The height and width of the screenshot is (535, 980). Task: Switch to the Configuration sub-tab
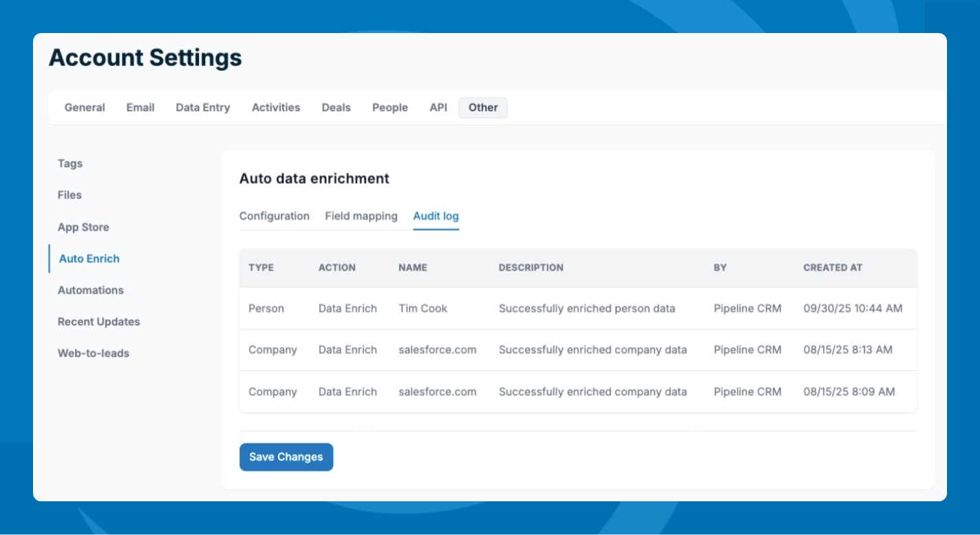pyautogui.click(x=274, y=216)
